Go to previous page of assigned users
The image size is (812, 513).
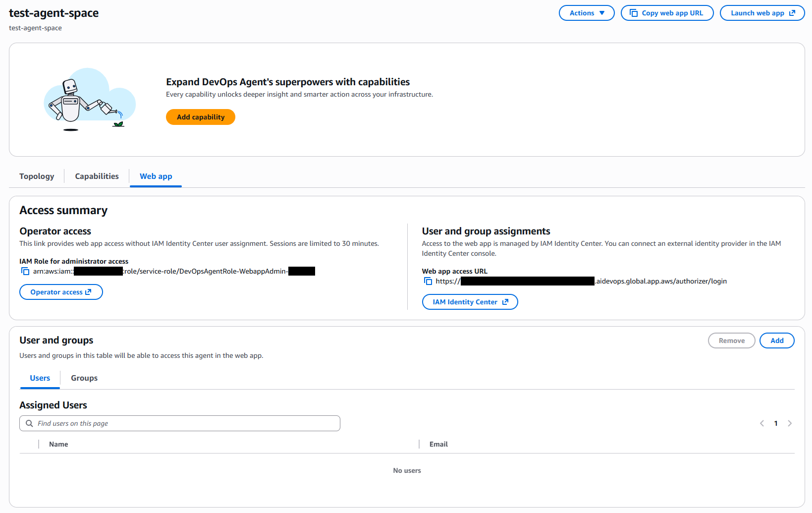coord(762,423)
